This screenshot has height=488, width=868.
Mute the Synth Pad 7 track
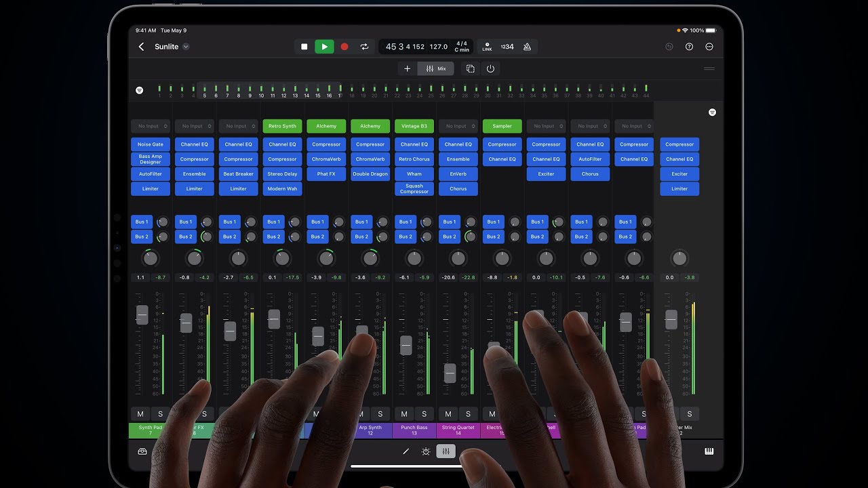[x=140, y=414]
